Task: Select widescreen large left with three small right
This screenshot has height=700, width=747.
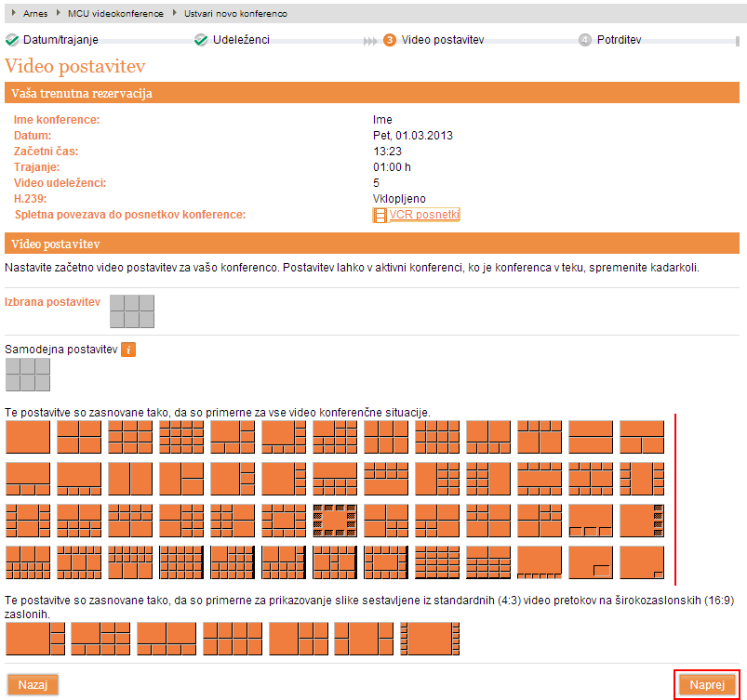Action: (35, 639)
